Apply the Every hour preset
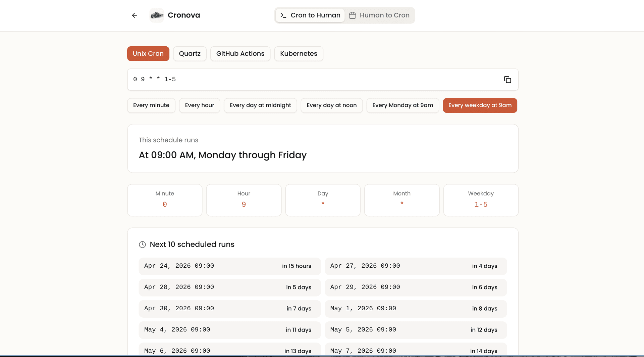 tap(200, 105)
